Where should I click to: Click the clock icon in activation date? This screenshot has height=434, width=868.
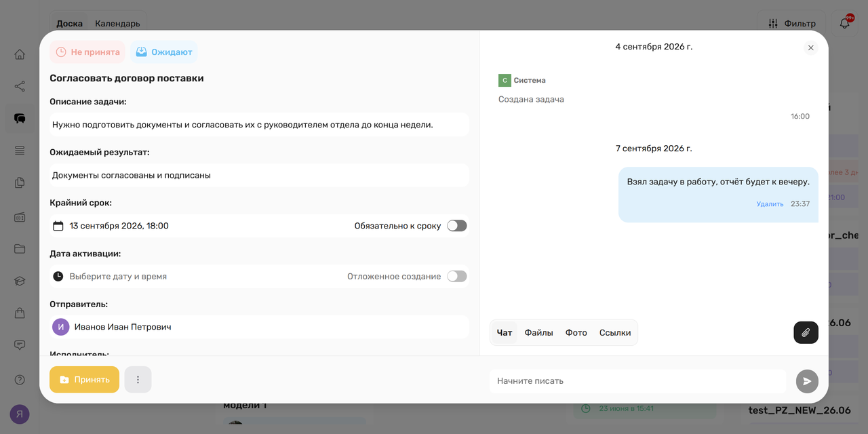[x=58, y=277]
